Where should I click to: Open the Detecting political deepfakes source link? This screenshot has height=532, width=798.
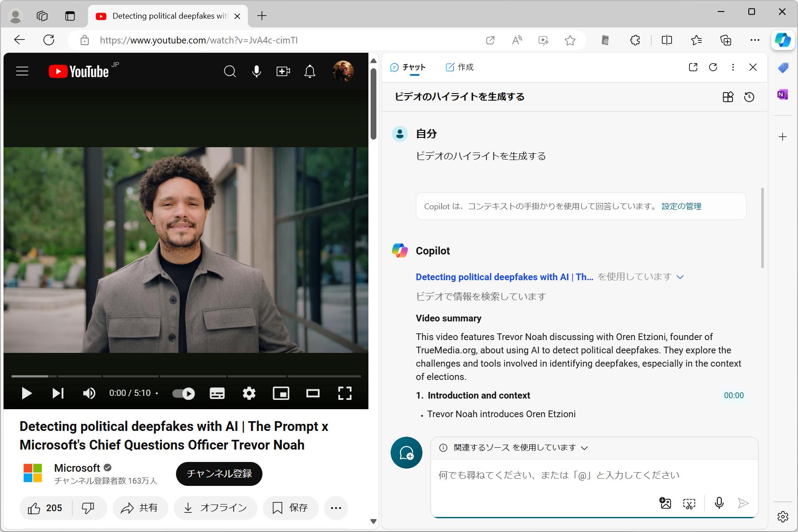(505, 277)
